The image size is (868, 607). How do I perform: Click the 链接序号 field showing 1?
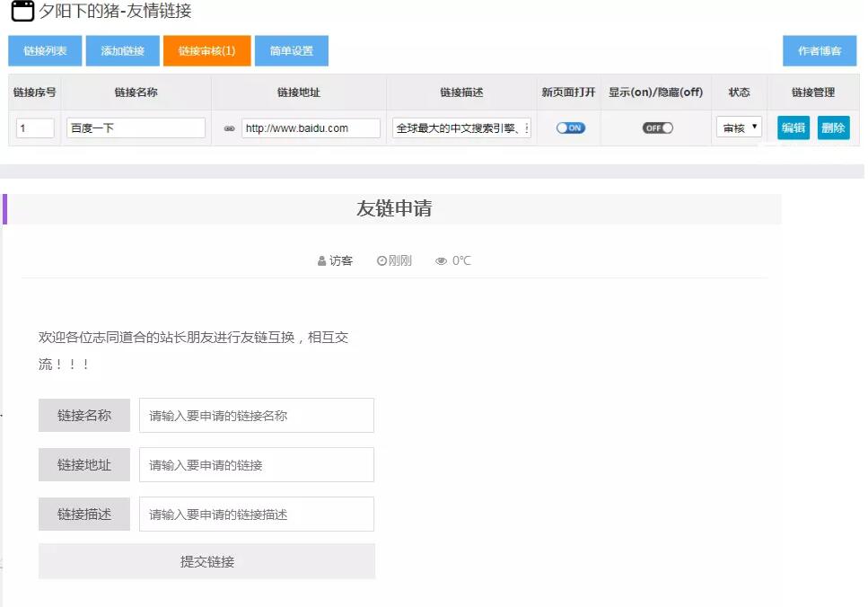[x=35, y=128]
